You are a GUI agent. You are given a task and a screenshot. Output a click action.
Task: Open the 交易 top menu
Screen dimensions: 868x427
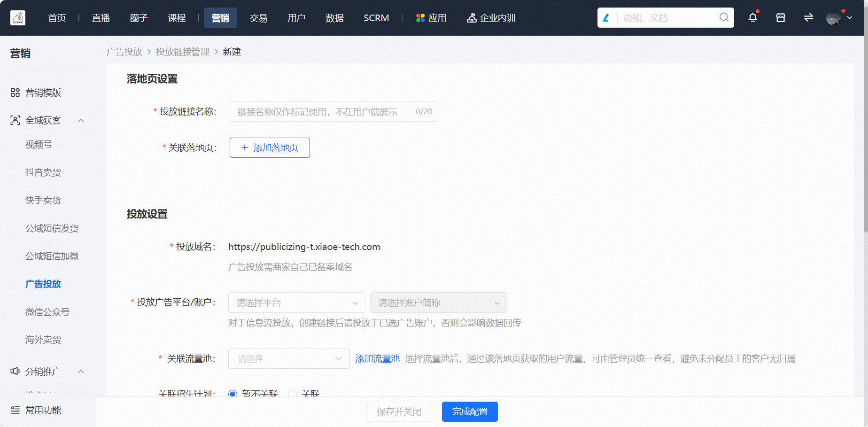point(258,18)
